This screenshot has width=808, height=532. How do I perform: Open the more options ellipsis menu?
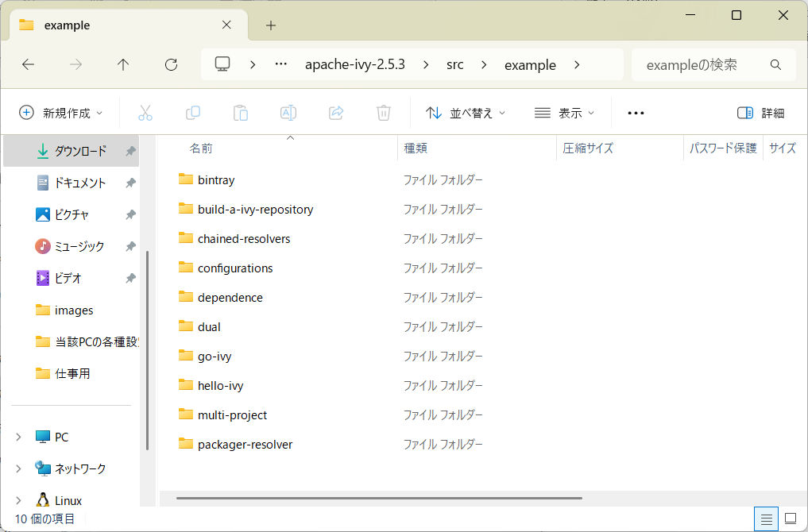[636, 113]
